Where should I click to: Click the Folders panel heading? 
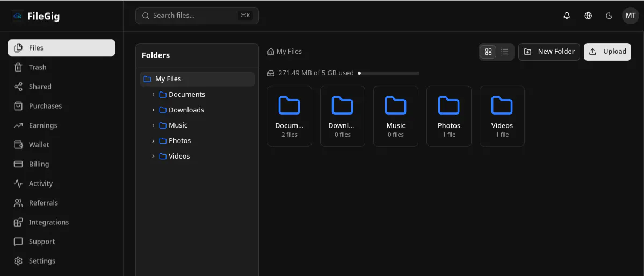pyautogui.click(x=156, y=55)
